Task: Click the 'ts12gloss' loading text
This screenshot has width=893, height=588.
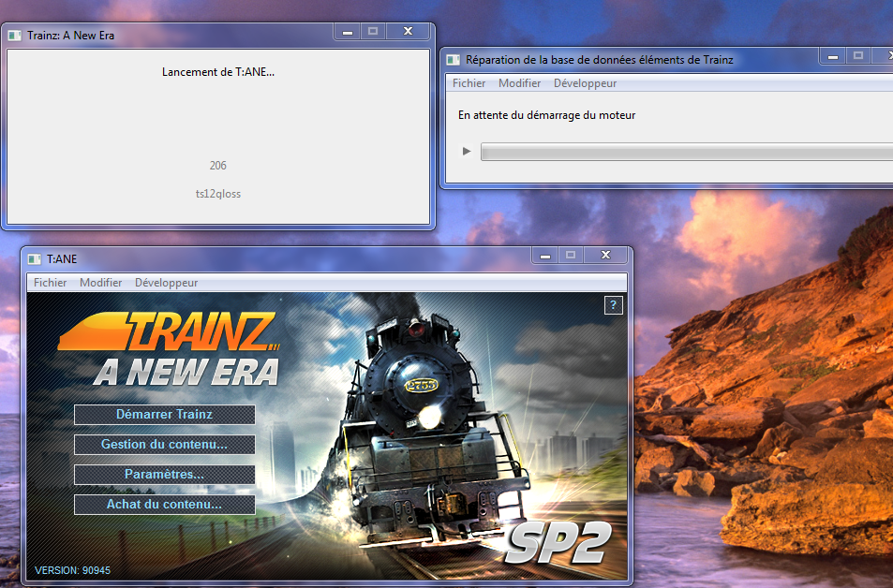Action: click(x=218, y=194)
